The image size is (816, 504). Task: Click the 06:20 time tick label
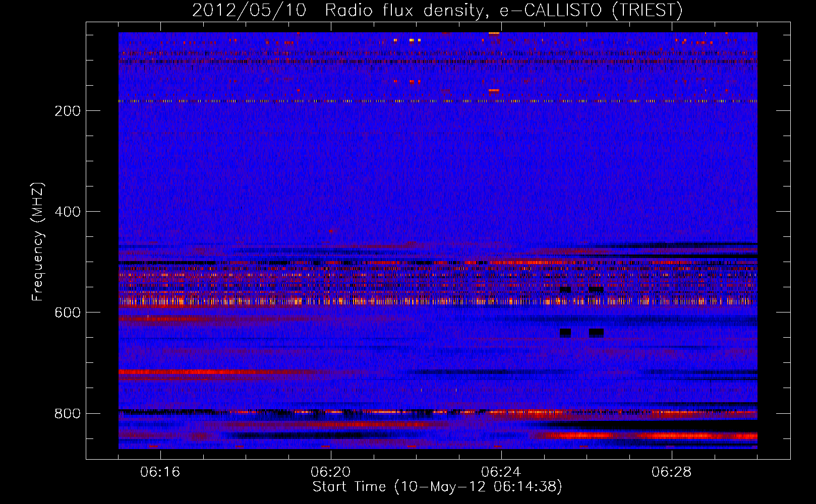[331, 472]
